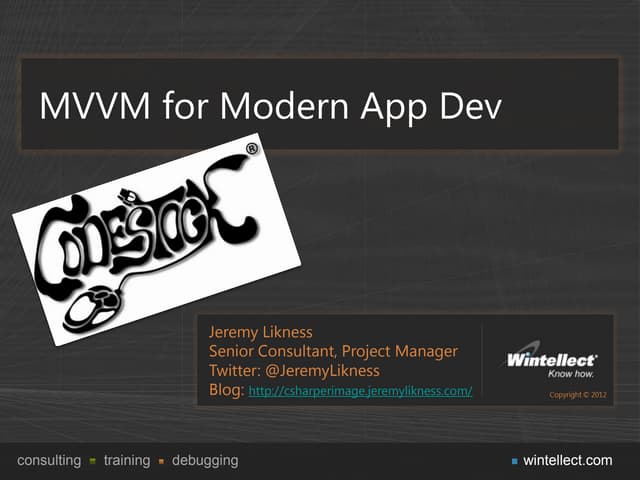Click the CodeStock logo image

tap(155, 240)
